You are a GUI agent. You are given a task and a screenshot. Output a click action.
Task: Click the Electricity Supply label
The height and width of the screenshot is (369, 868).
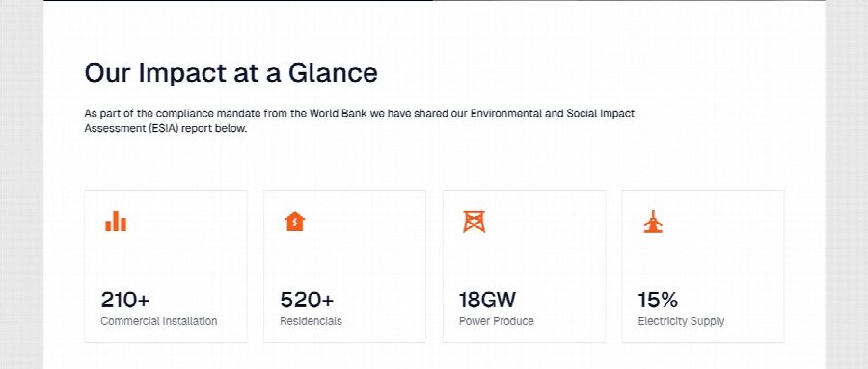click(681, 321)
